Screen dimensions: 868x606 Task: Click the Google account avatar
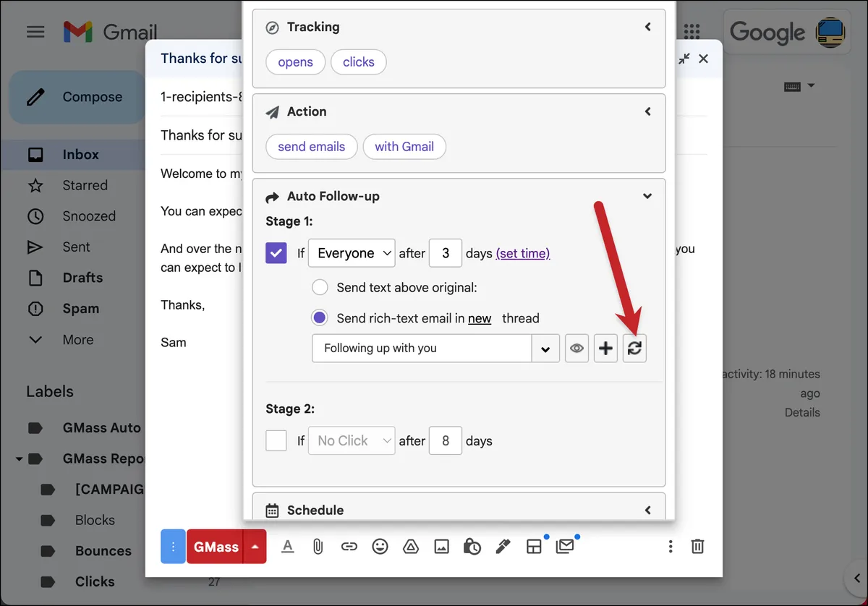830,32
